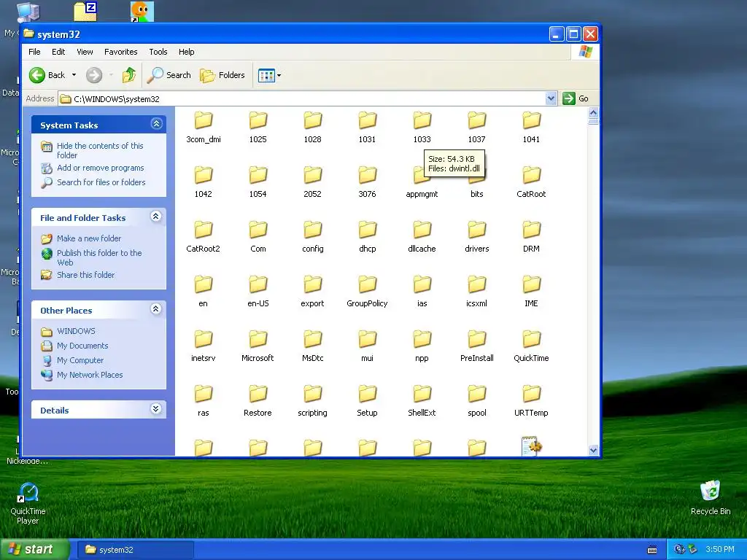The width and height of the screenshot is (747, 560).
Task: Click the Back arrow button
Action: (x=47, y=75)
